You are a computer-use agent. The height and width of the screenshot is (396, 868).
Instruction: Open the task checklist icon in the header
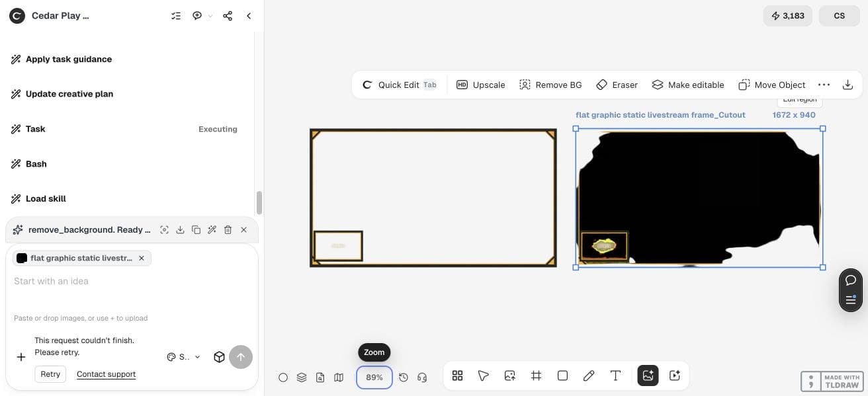[176, 16]
